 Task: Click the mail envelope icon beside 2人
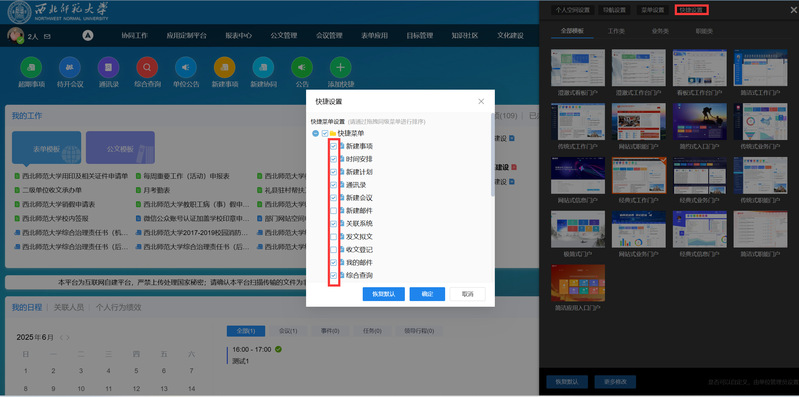(47, 37)
